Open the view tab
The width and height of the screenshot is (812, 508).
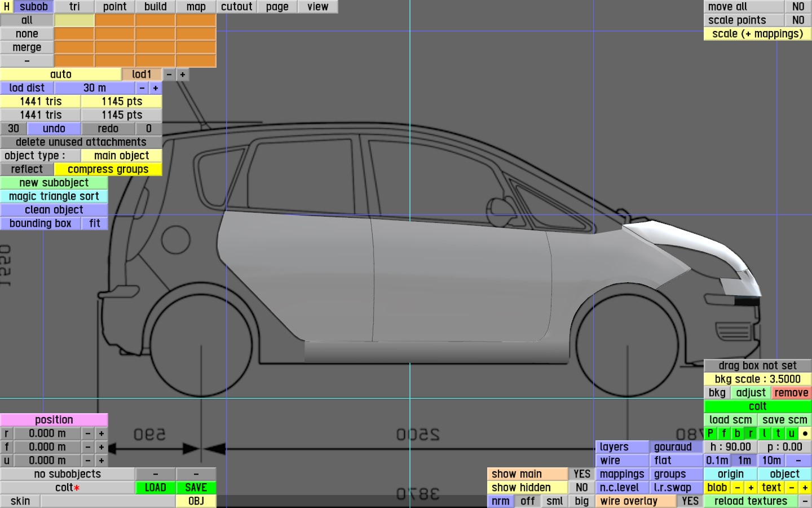(318, 7)
